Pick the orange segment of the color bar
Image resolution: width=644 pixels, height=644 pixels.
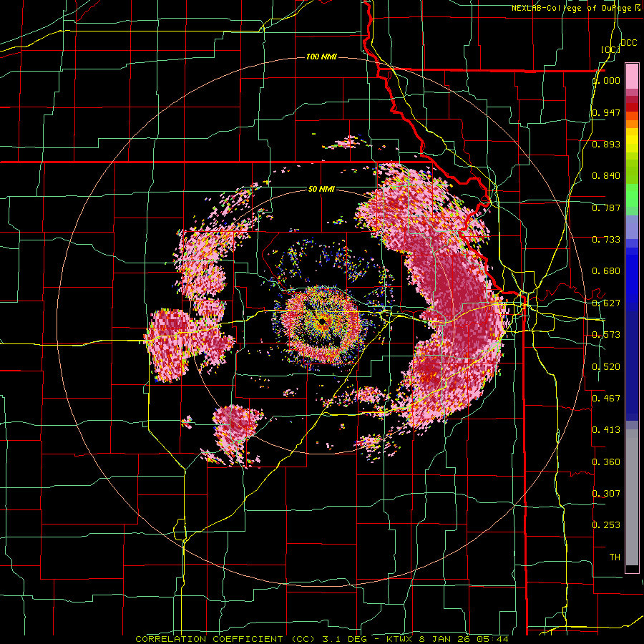[x=632, y=124]
